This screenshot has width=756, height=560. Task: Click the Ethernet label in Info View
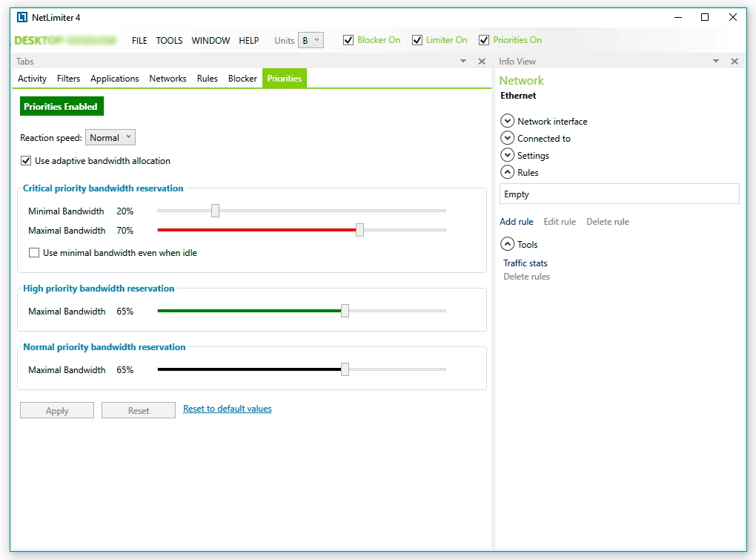[518, 96]
